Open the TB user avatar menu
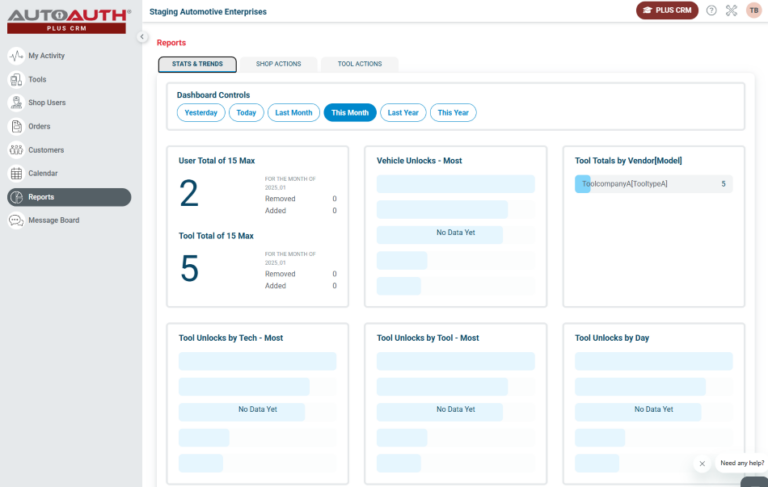Viewport: 768px width, 487px height. coord(754,10)
